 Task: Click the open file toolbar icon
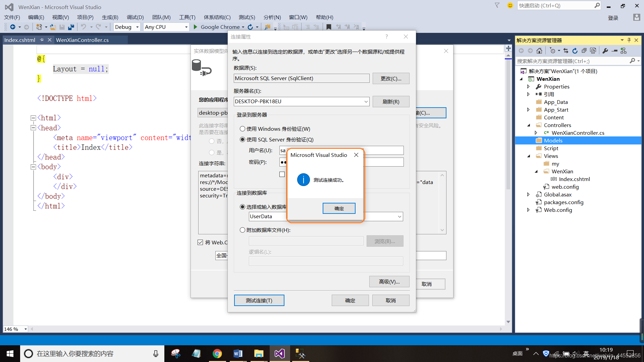(x=53, y=27)
